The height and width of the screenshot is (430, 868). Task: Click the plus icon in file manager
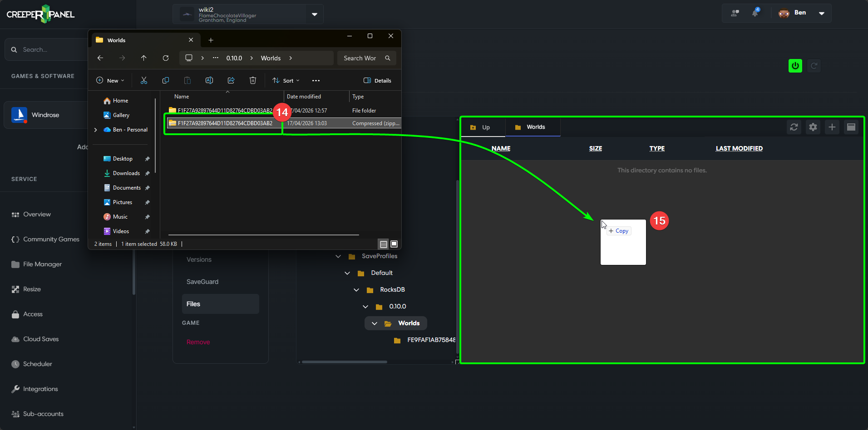[x=832, y=127]
